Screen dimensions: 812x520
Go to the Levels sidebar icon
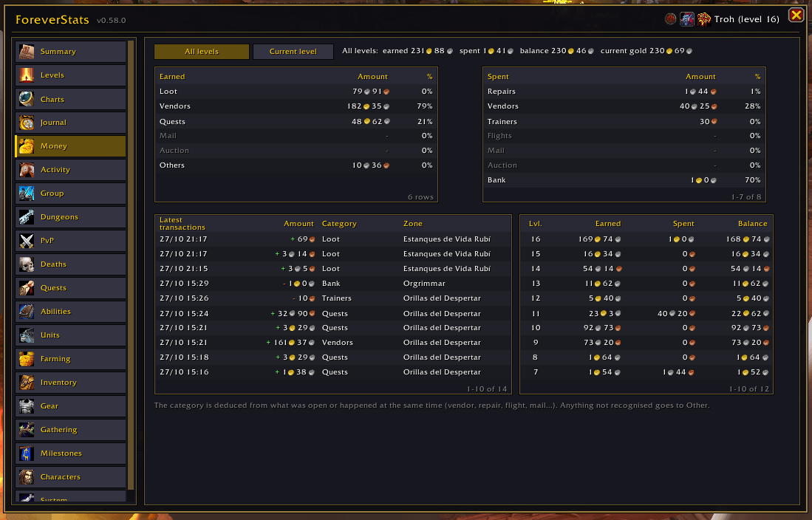click(27, 75)
